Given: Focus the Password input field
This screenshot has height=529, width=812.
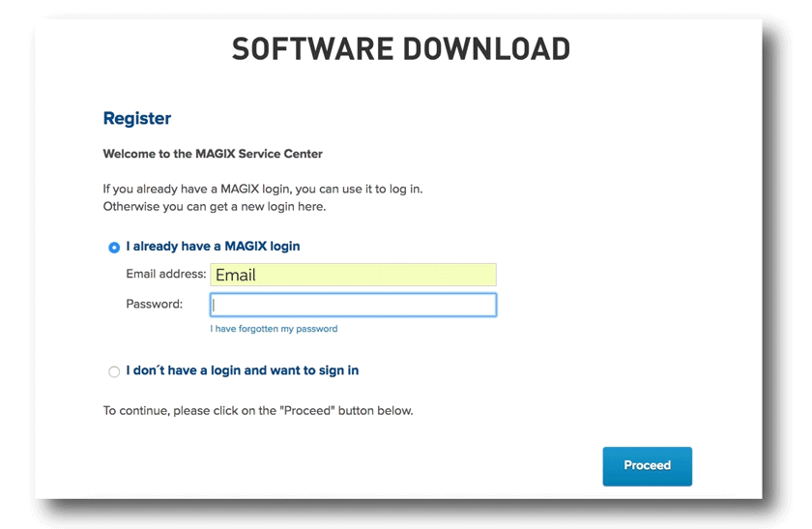Looking at the screenshot, I should 353,305.
